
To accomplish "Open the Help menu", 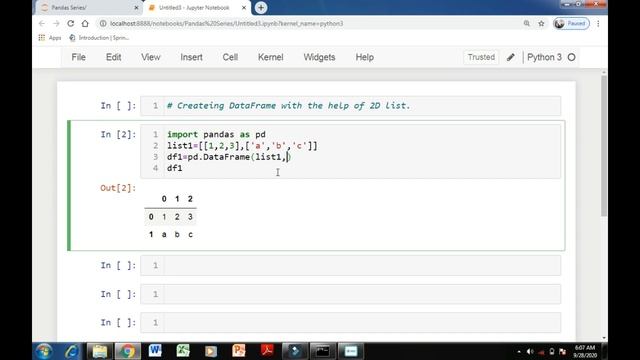I will pyautogui.click(x=364, y=57).
